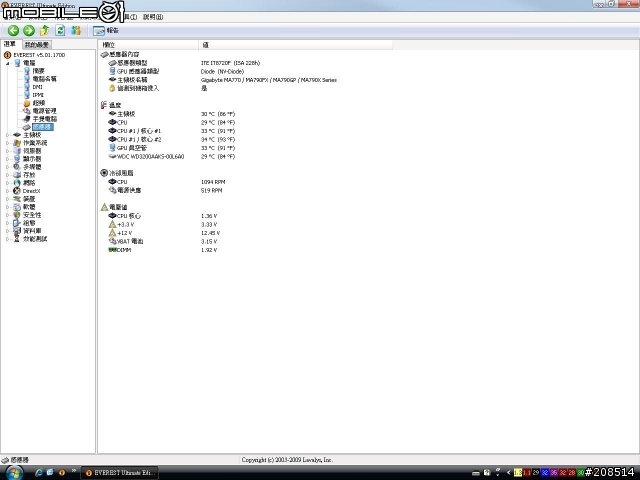640x480 pixels.
Task: Click the green Back arrow toolbar icon
Action: 13,31
